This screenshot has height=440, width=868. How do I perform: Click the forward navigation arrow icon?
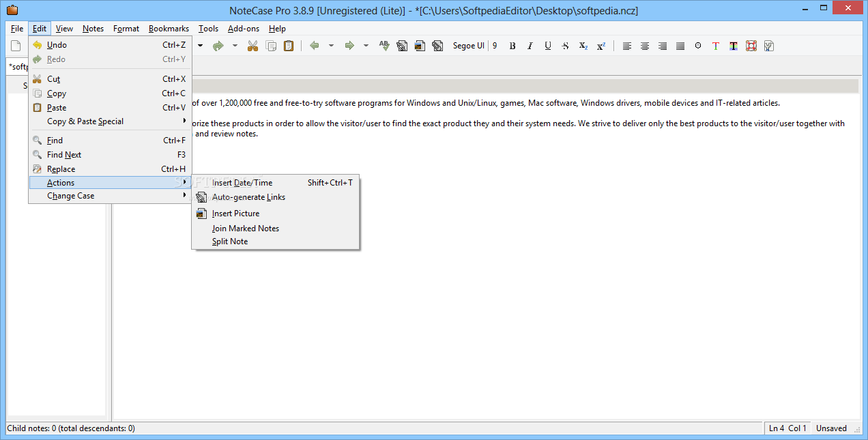[x=349, y=46]
